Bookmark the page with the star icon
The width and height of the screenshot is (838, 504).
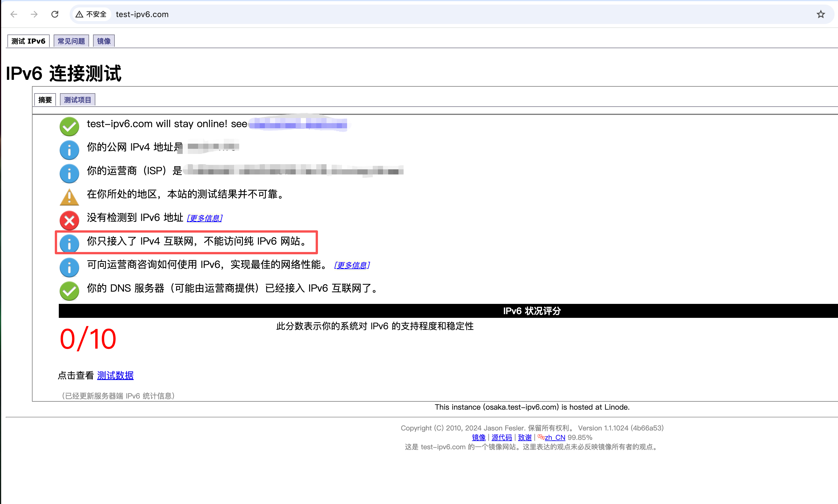(821, 14)
